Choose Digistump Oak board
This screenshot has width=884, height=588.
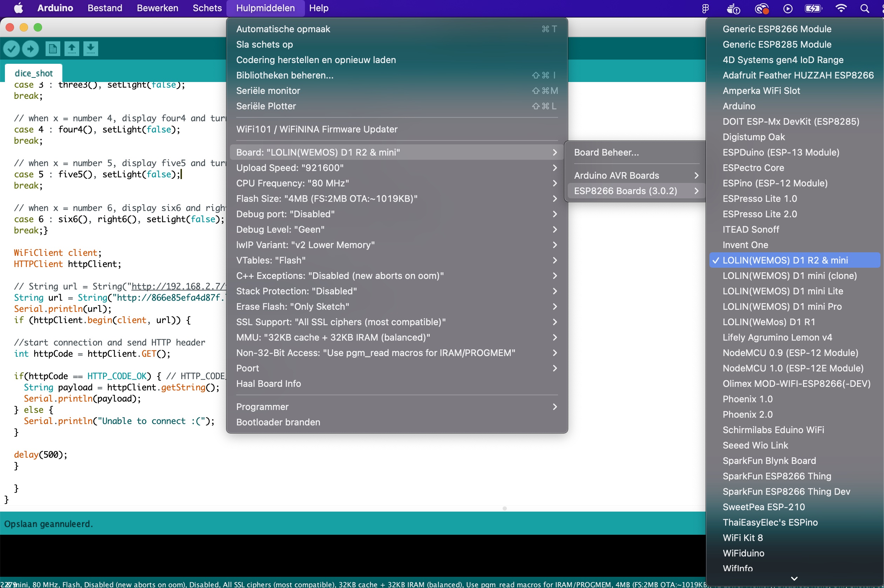point(794,137)
